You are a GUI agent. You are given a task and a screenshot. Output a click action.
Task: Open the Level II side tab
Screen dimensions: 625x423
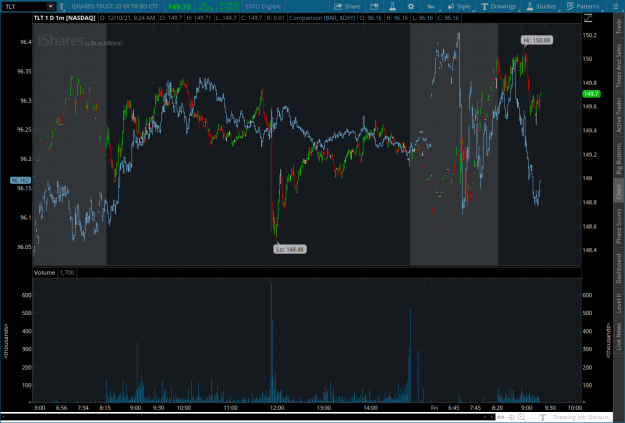619,303
